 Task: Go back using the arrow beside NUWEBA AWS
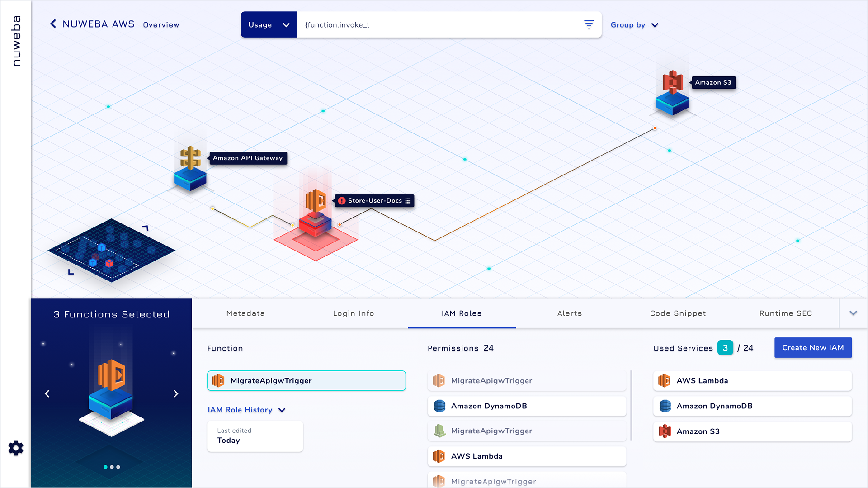[x=53, y=24]
